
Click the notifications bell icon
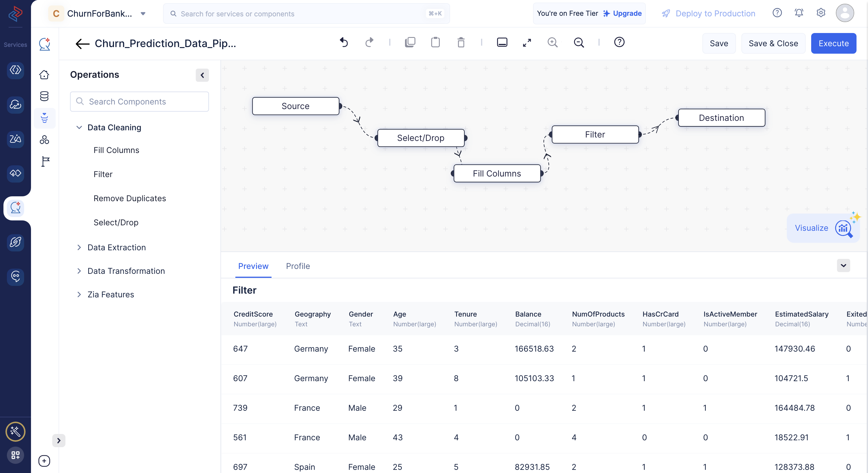click(799, 13)
